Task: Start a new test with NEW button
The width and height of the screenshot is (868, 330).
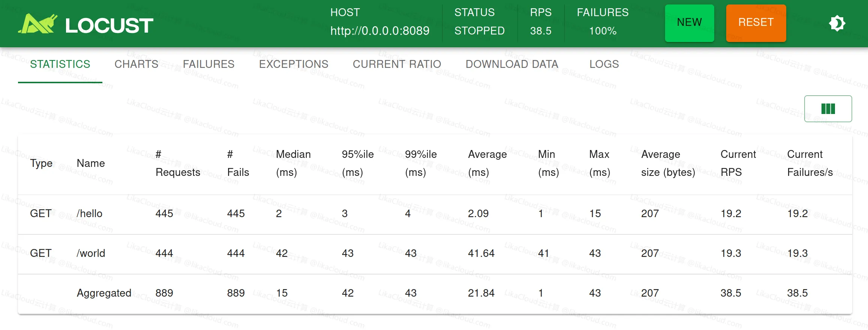Action: (x=689, y=23)
